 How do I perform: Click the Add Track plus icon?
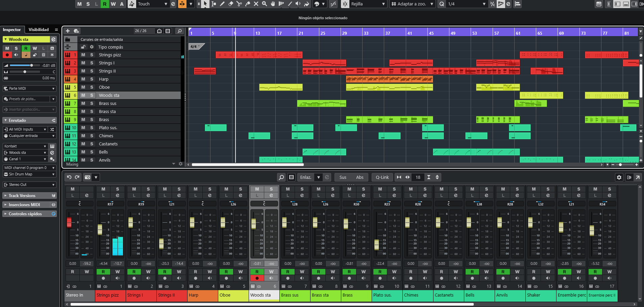click(68, 31)
